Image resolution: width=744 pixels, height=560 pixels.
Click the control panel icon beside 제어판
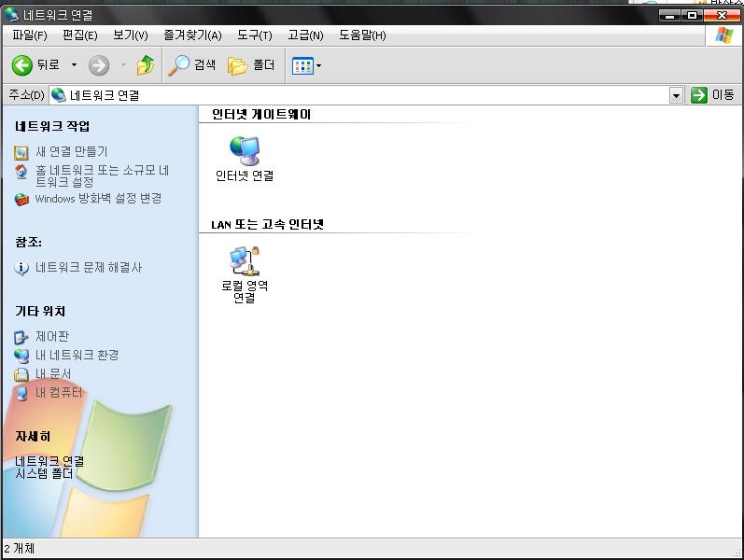pyautogui.click(x=21, y=338)
